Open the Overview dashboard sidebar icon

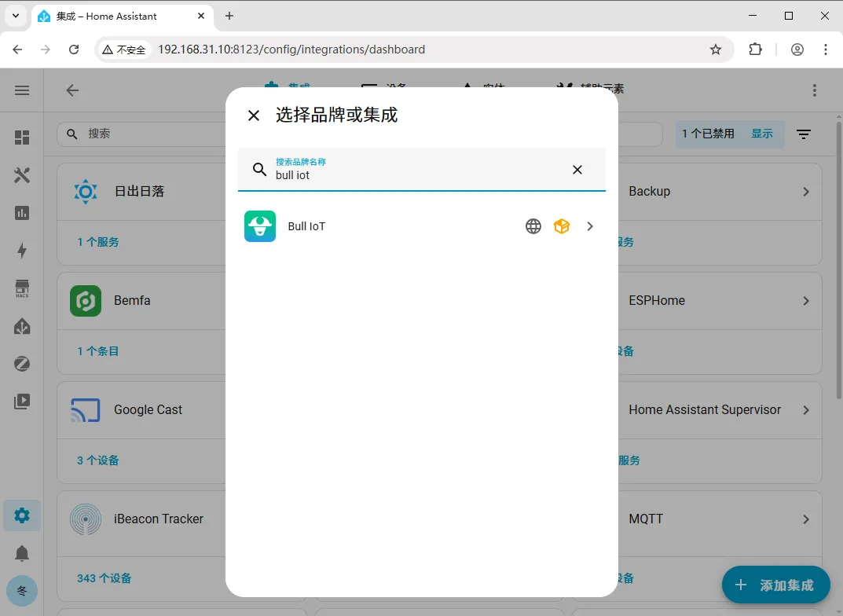[x=22, y=137]
